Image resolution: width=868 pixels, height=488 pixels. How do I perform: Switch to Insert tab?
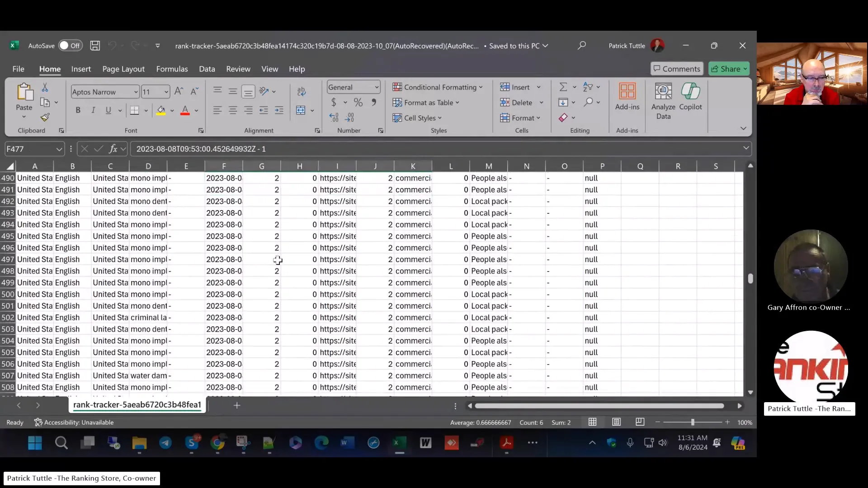(x=81, y=69)
